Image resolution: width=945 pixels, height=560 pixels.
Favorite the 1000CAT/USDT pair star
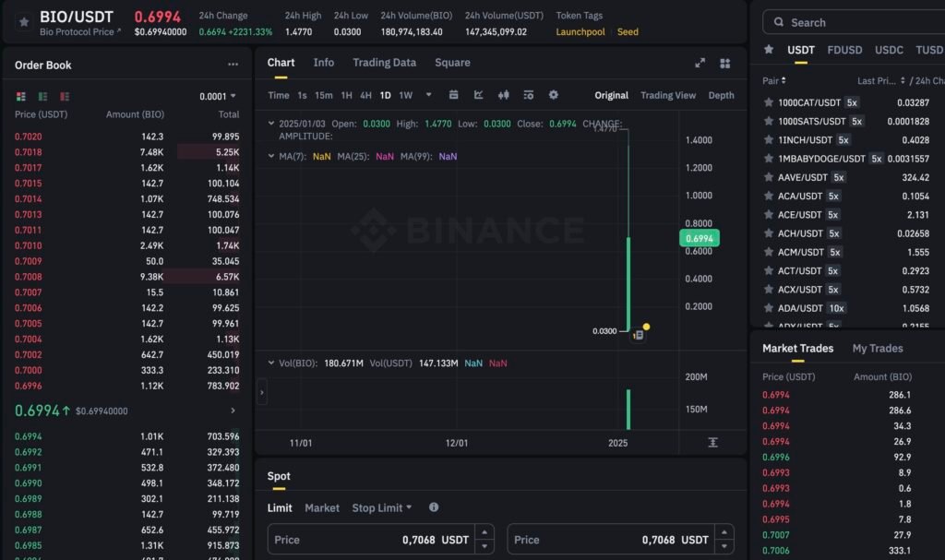click(769, 102)
